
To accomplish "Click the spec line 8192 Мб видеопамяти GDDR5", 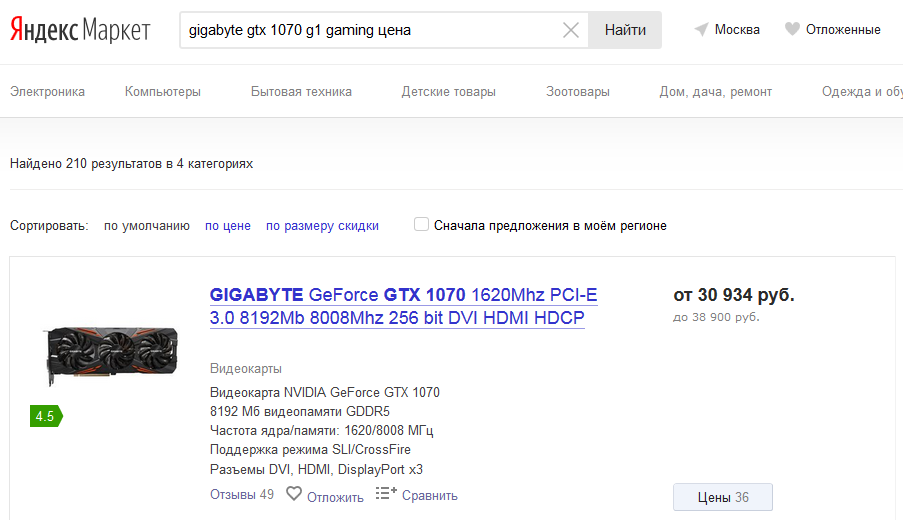I will point(299,411).
